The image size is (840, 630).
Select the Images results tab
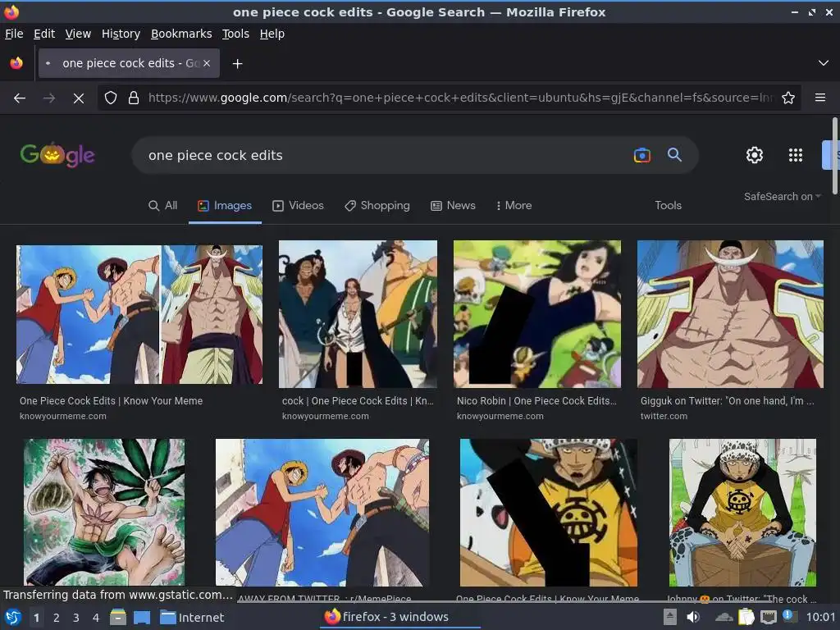(x=225, y=206)
